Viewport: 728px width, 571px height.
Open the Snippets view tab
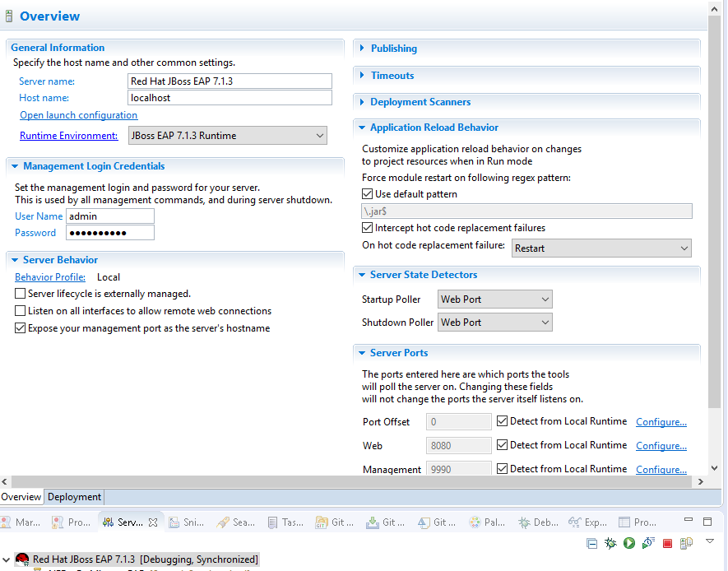[186, 522]
